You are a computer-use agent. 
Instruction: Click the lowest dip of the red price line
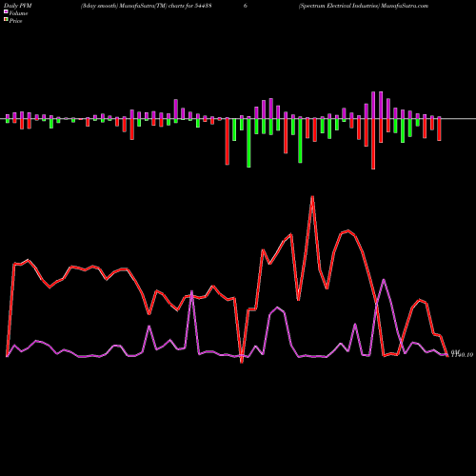pyautogui.click(x=242, y=362)
